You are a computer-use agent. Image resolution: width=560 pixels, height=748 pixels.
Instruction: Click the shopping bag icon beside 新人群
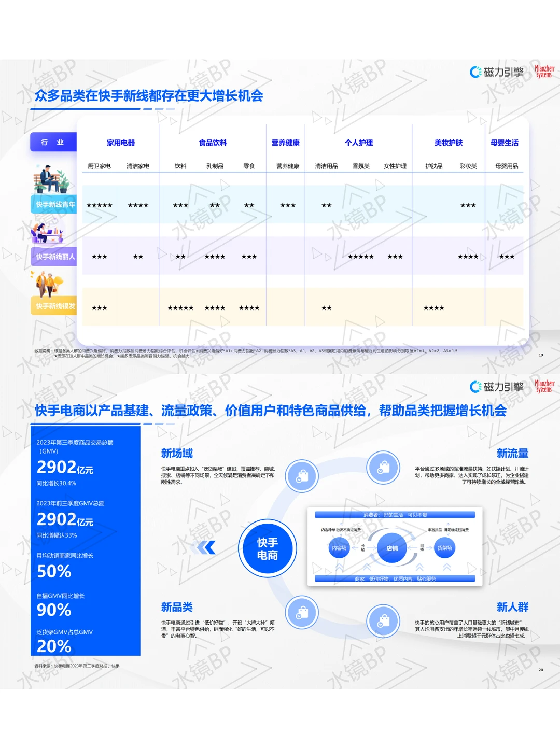click(383, 621)
